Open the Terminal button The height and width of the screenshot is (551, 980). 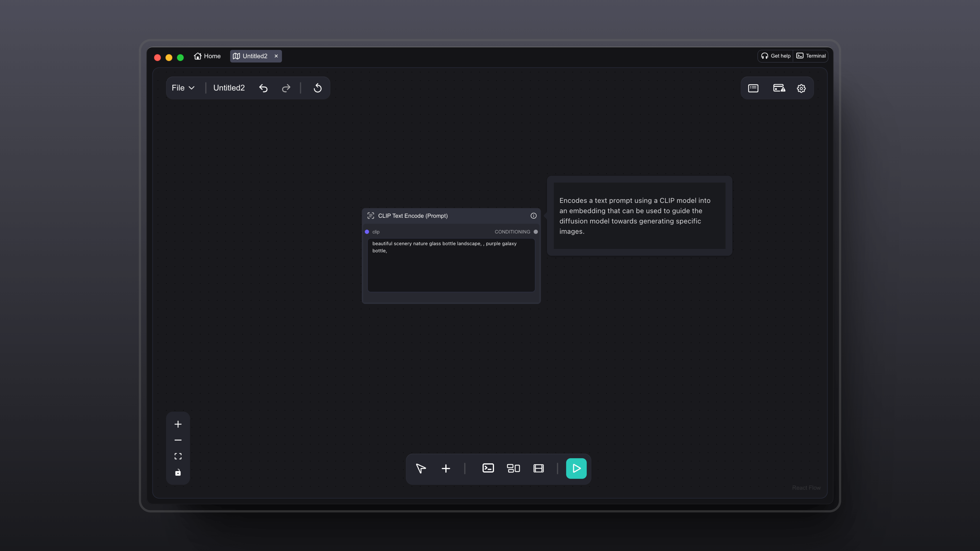(x=811, y=56)
